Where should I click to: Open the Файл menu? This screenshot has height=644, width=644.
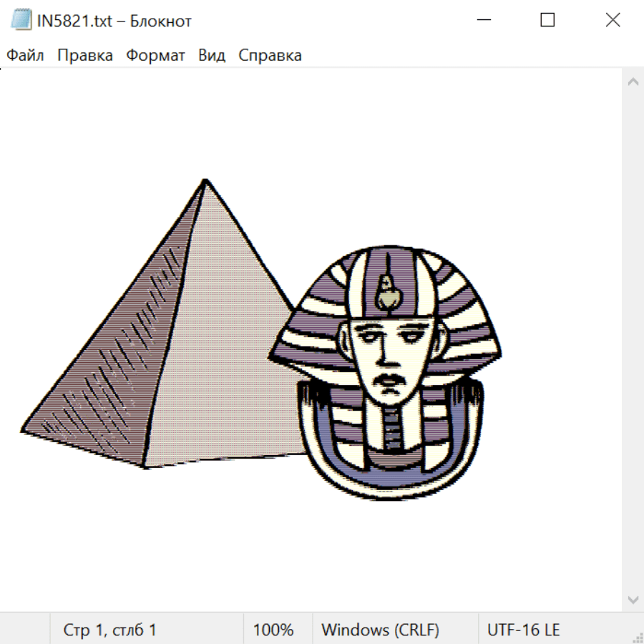tap(25, 55)
